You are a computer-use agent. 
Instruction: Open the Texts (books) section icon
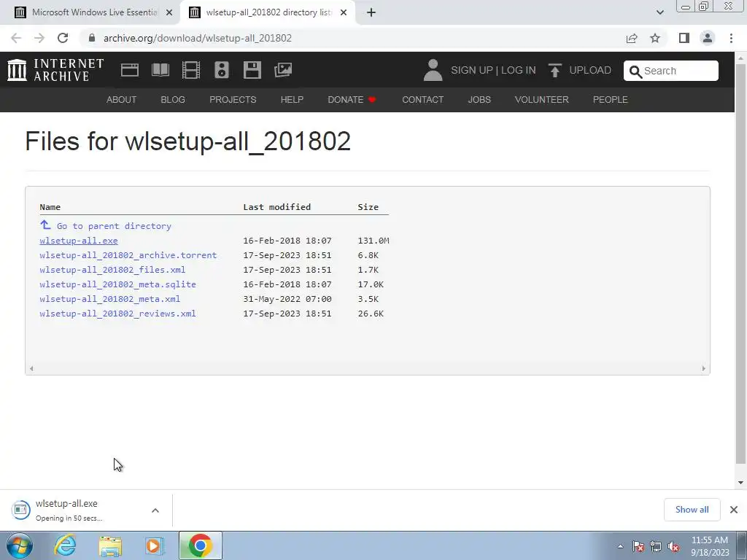pyautogui.click(x=160, y=70)
